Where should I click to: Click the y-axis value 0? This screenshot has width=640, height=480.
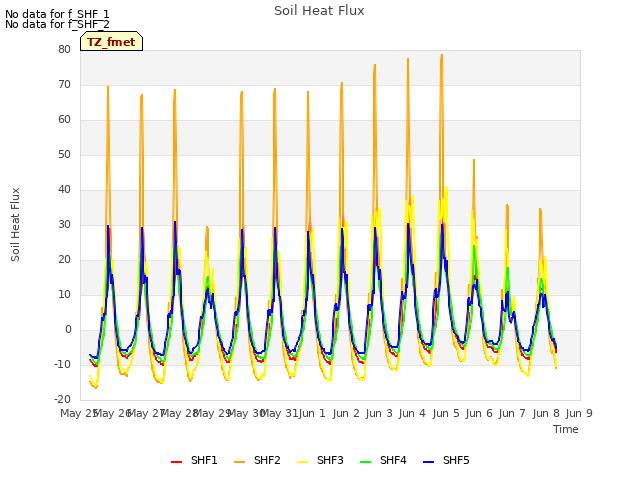pyautogui.click(x=68, y=330)
